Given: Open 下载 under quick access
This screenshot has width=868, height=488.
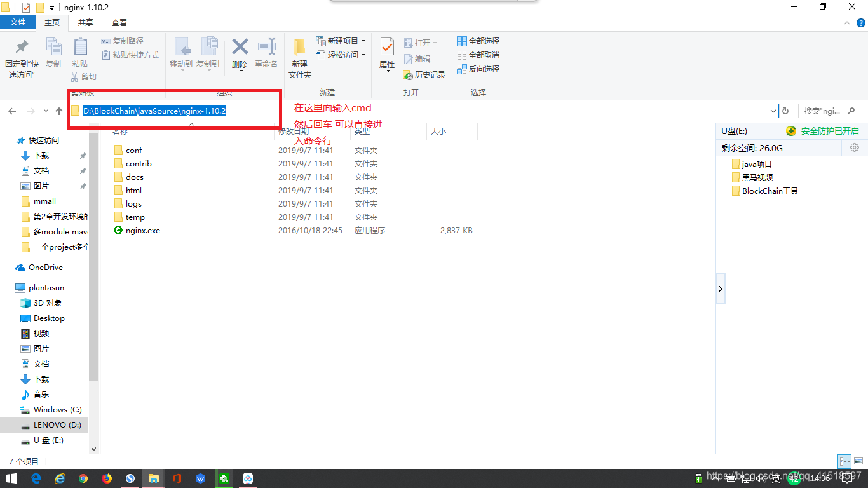Looking at the screenshot, I should click(41, 156).
